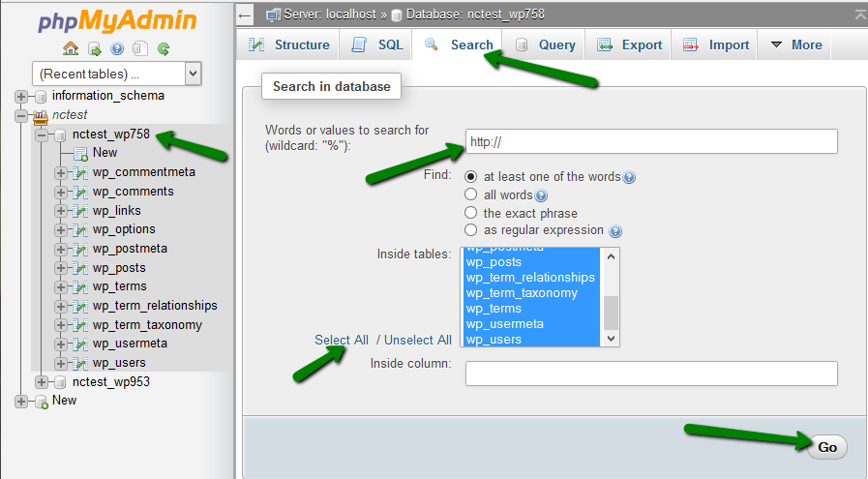Click help icon beside 'all words'
Screen dimensions: 868x479
point(541,195)
